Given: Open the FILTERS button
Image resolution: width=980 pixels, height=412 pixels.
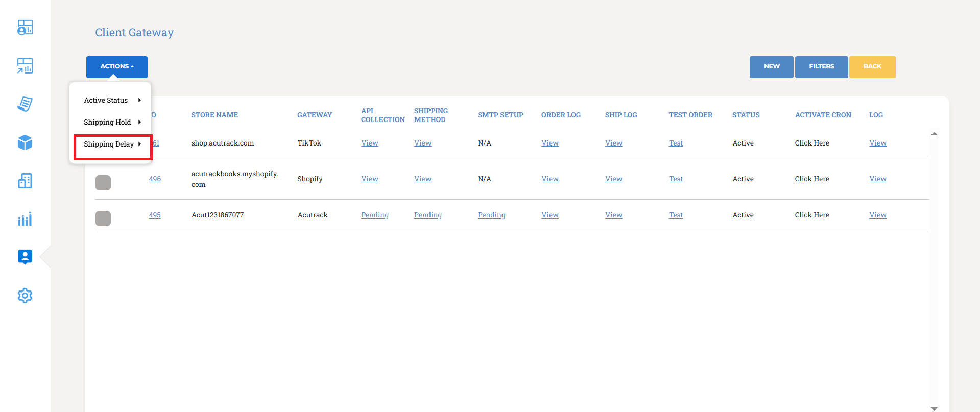Looking at the screenshot, I should pyautogui.click(x=822, y=67).
